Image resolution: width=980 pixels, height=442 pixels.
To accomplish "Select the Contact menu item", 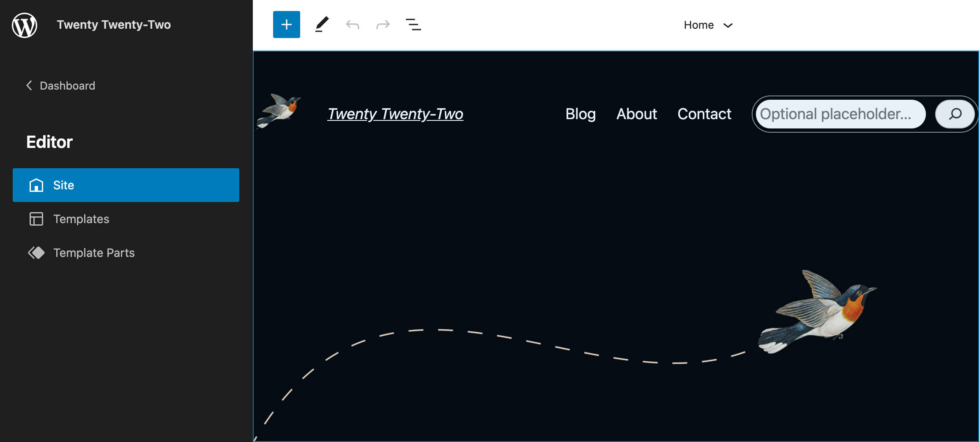I will [704, 114].
